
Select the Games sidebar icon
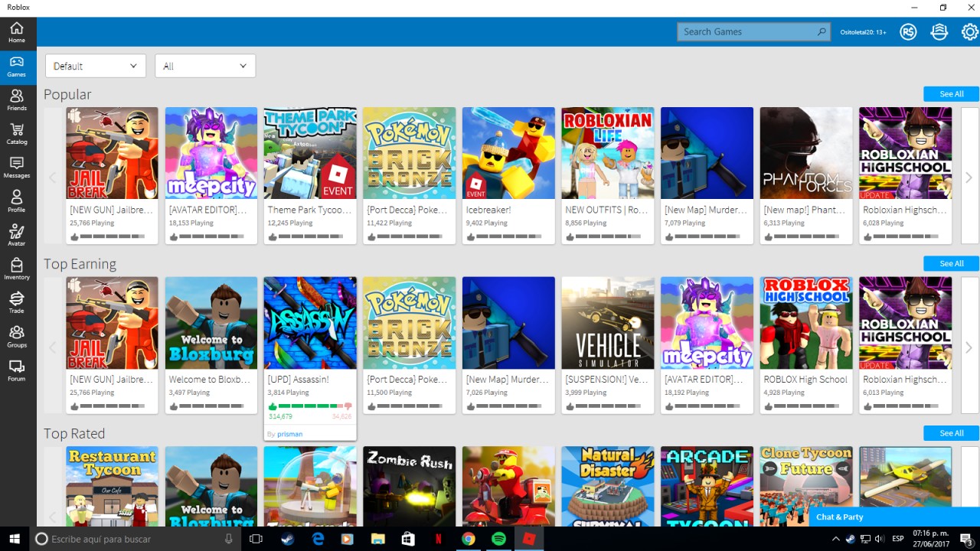point(17,67)
